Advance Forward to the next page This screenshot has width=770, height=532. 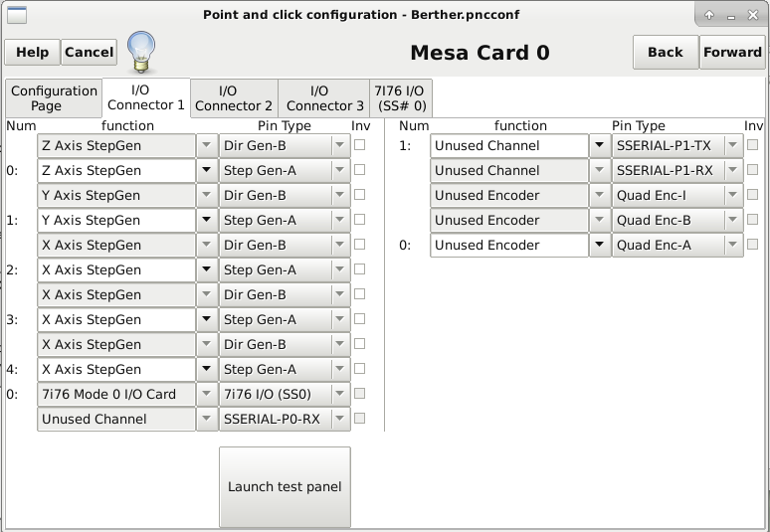coord(732,52)
